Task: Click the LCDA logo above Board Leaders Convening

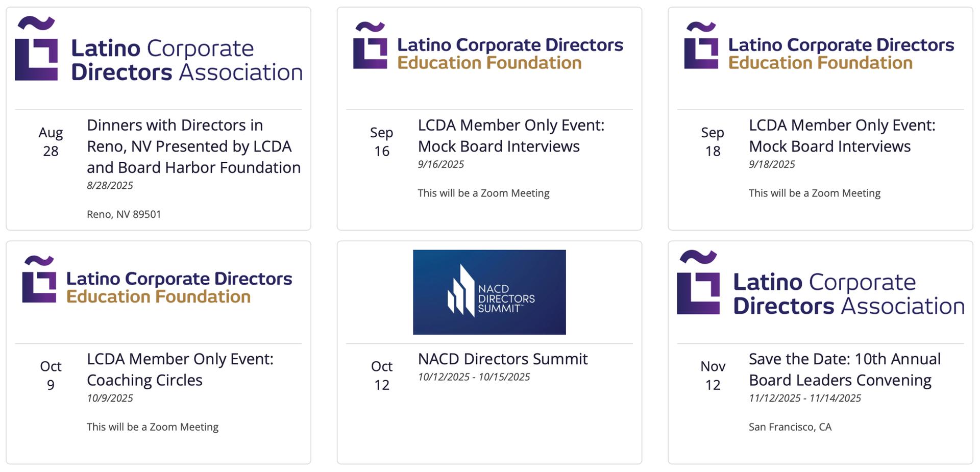Action: (x=821, y=283)
